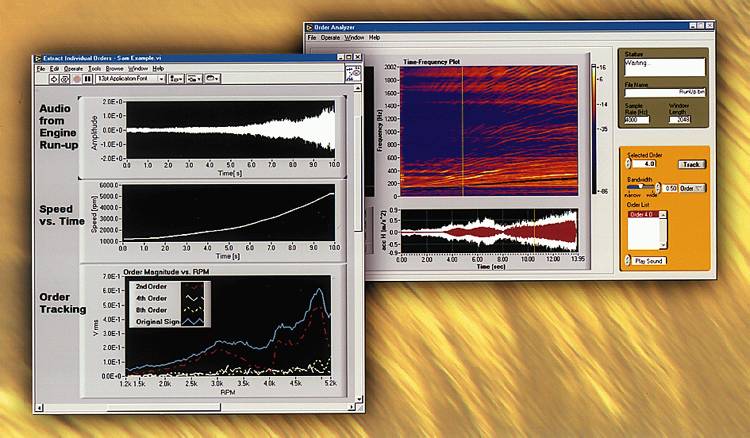The height and width of the screenshot is (438, 750).
Task: Click the Order List scroll up arrow
Action: point(663,215)
